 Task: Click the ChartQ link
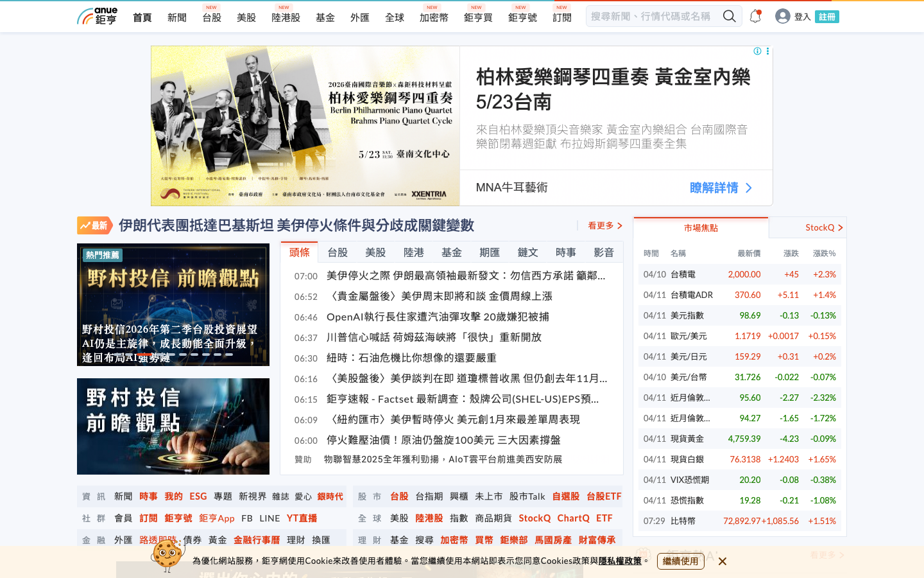click(574, 518)
